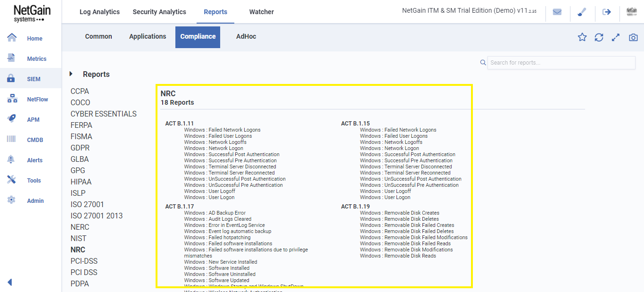Select the Compliance sub-tab
Screen dimensions: 644x292
click(x=198, y=37)
